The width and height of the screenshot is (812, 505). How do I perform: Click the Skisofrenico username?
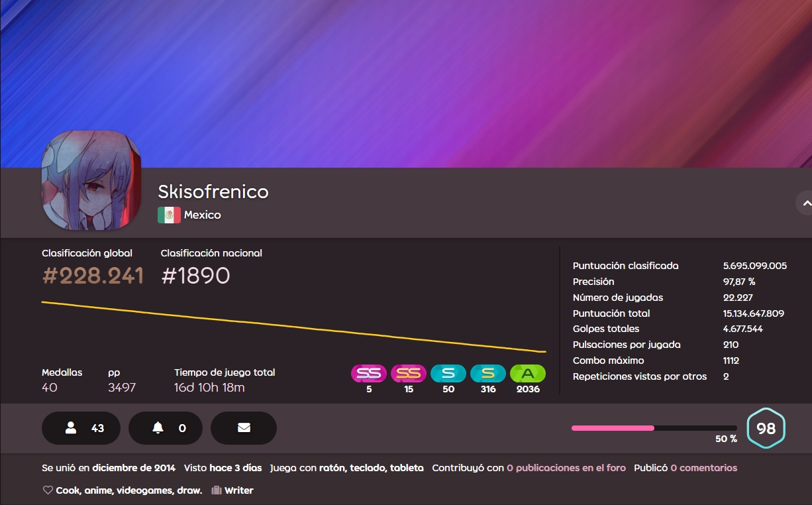pyautogui.click(x=213, y=192)
